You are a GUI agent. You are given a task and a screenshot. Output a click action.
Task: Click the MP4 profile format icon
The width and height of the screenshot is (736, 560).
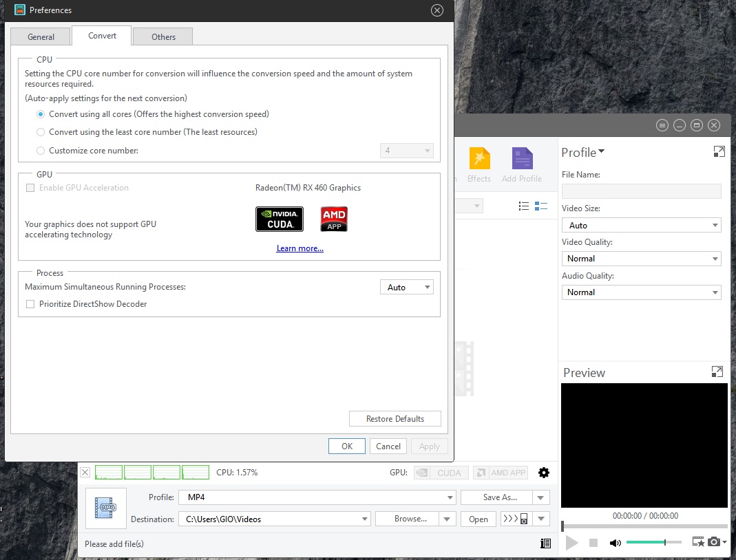tap(106, 508)
